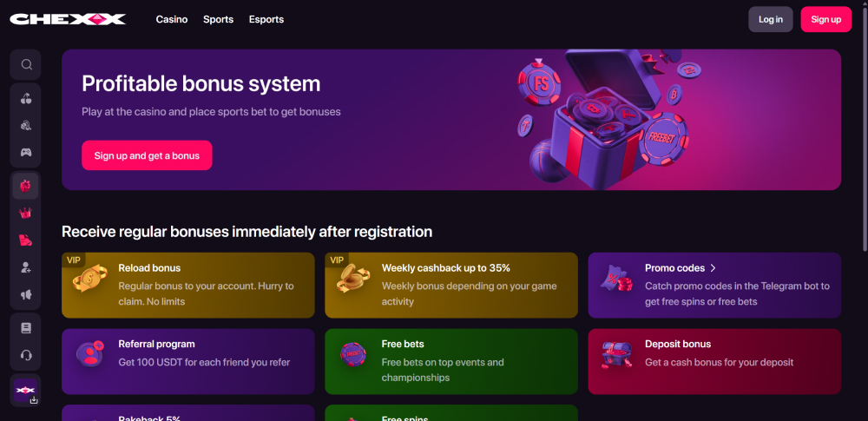This screenshot has height=421, width=868.
Task: Expand the Promo codes chevron arrow
Action: (713, 268)
